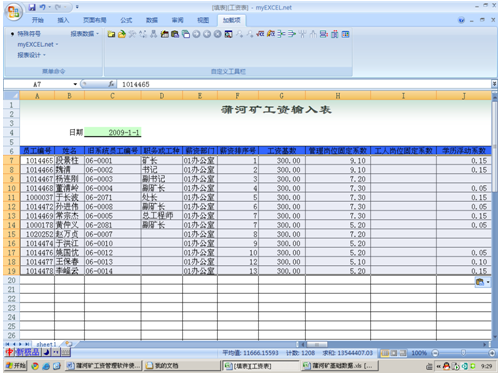Click the Redo arrow icon
The image size is (502, 377).
[58, 7]
